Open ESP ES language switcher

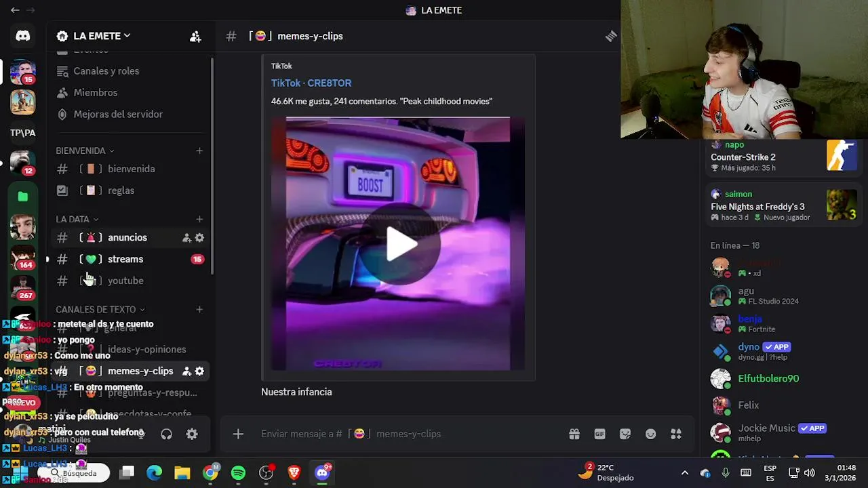(770, 472)
